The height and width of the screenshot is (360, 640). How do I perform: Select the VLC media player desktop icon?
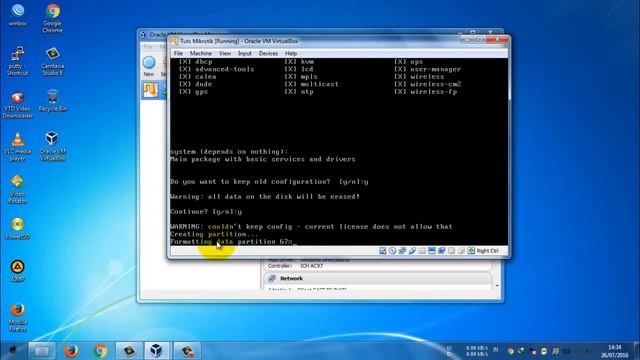18,147
